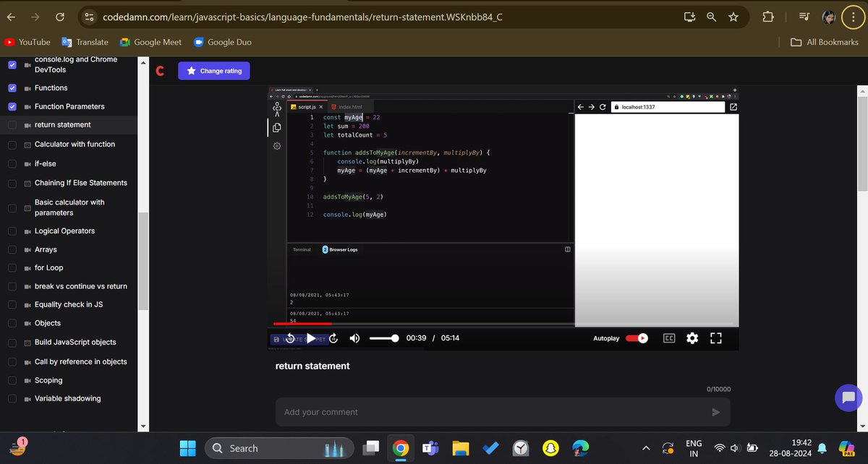Skip the video forward
This screenshot has width=868, height=464.
point(333,338)
